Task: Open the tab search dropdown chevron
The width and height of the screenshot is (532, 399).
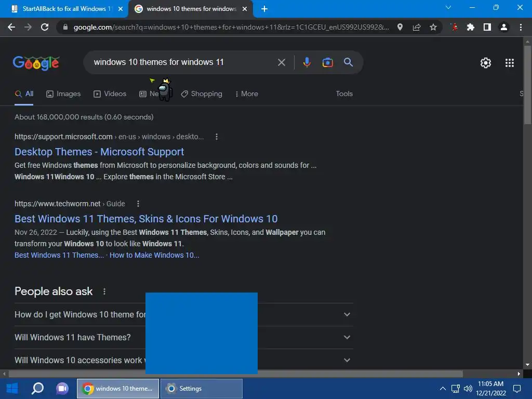Action: 448,7
